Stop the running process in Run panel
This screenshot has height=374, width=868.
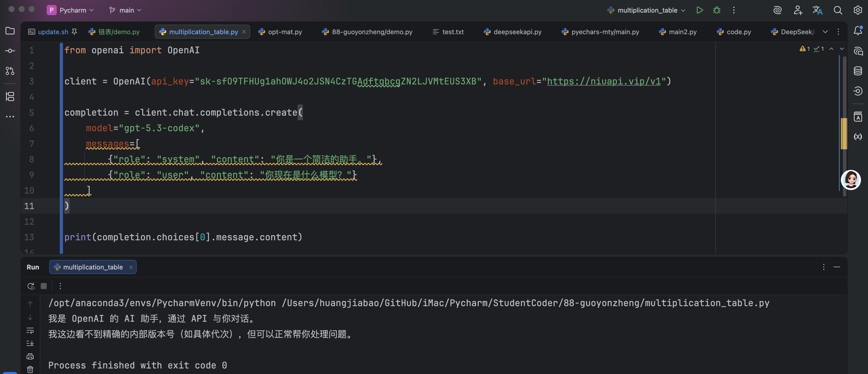pos(43,286)
